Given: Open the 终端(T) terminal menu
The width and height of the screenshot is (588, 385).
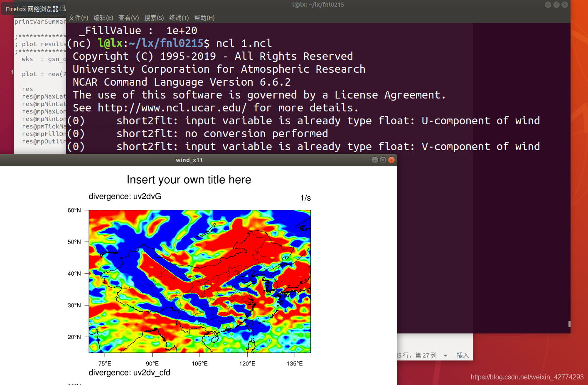Looking at the screenshot, I should point(179,18).
